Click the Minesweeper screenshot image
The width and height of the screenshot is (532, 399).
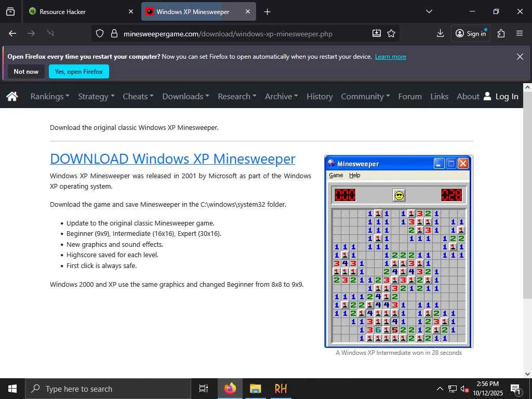point(398,251)
